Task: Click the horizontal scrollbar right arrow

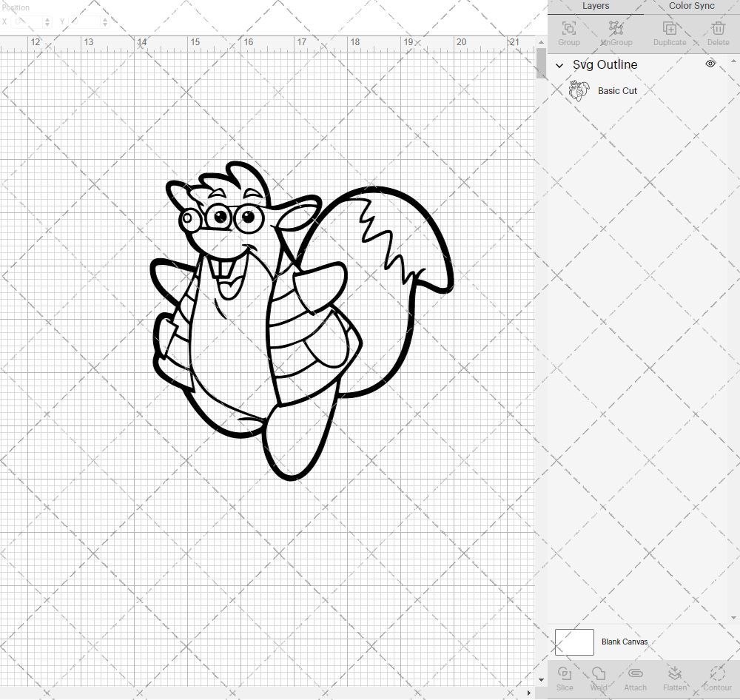Action: coord(528,693)
